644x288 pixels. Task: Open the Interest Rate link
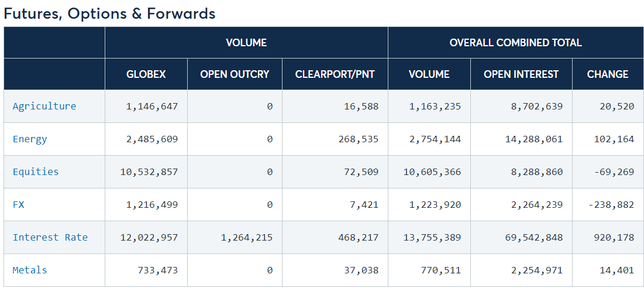coord(50,238)
